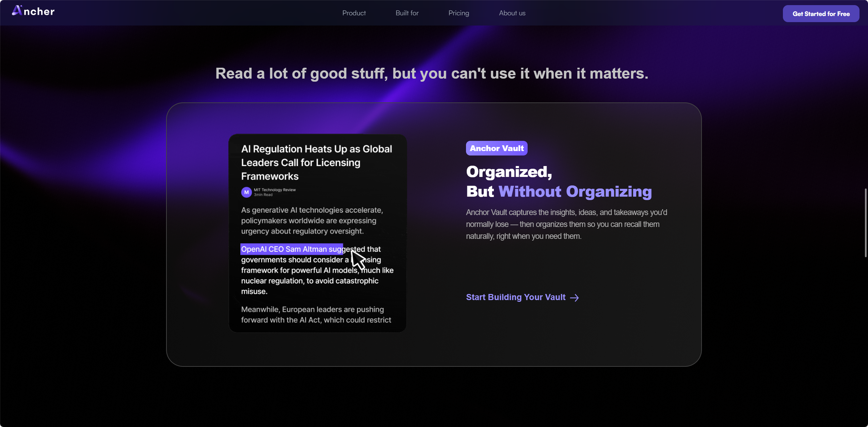
Task: Open the About us menu item
Action: tap(512, 13)
